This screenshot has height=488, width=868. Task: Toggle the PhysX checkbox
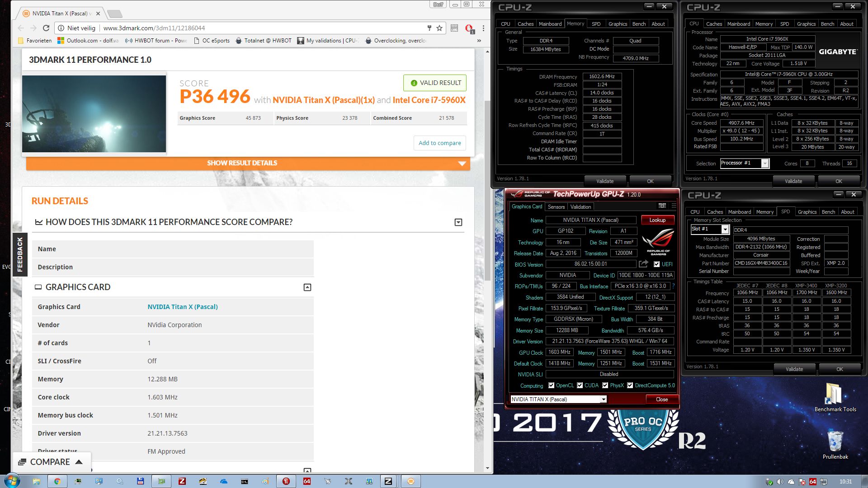click(x=605, y=385)
